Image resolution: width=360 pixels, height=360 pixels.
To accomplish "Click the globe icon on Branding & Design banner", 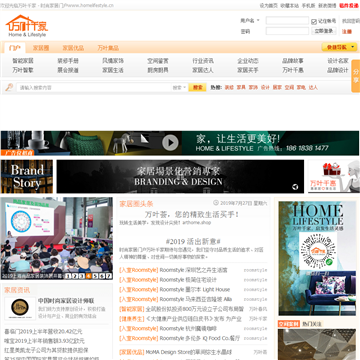I will pos(295,187).
